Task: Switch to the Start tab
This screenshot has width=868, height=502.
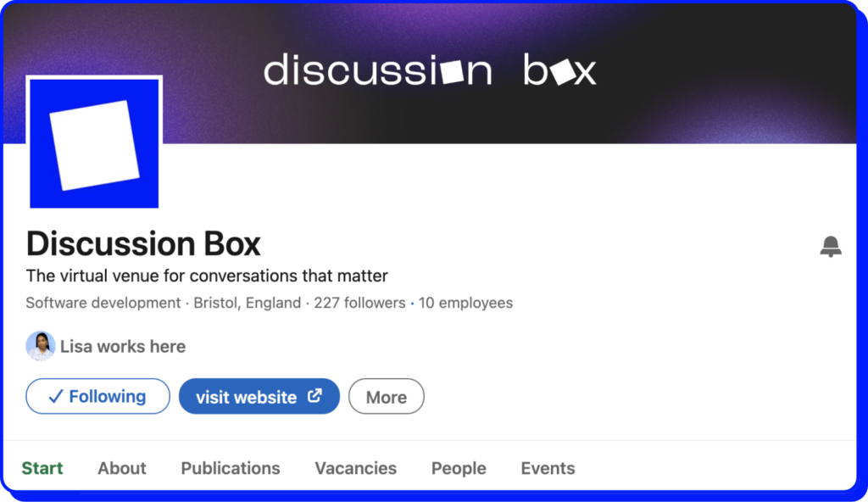Action: point(42,468)
